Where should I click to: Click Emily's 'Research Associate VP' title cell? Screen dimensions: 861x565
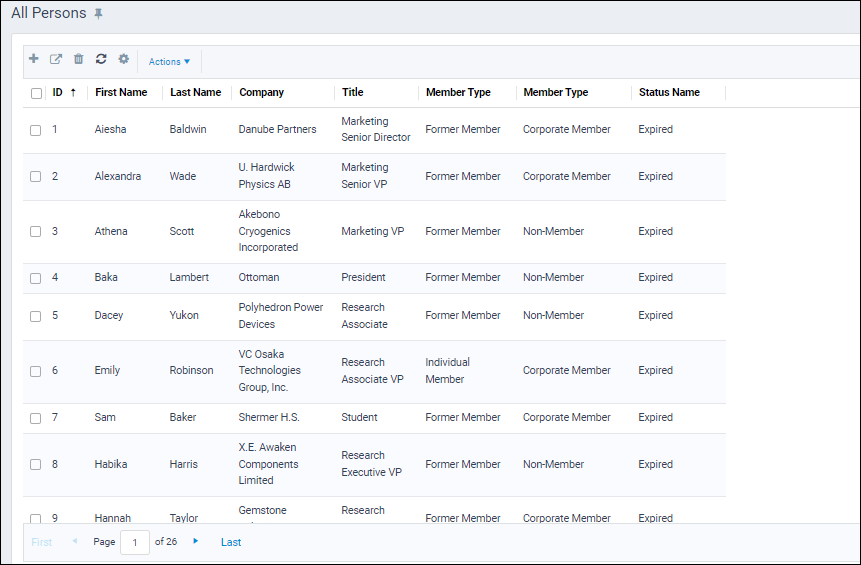tap(372, 371)
